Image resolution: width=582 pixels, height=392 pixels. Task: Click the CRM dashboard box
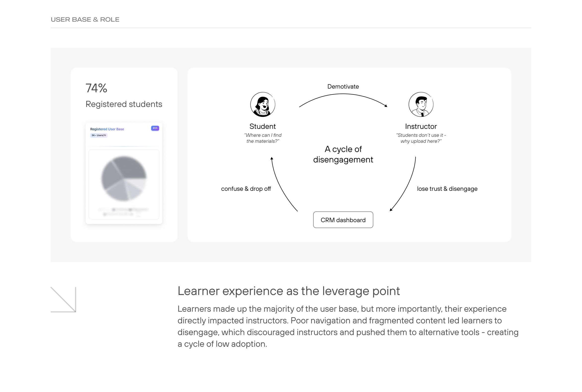[x=343, y=220]
